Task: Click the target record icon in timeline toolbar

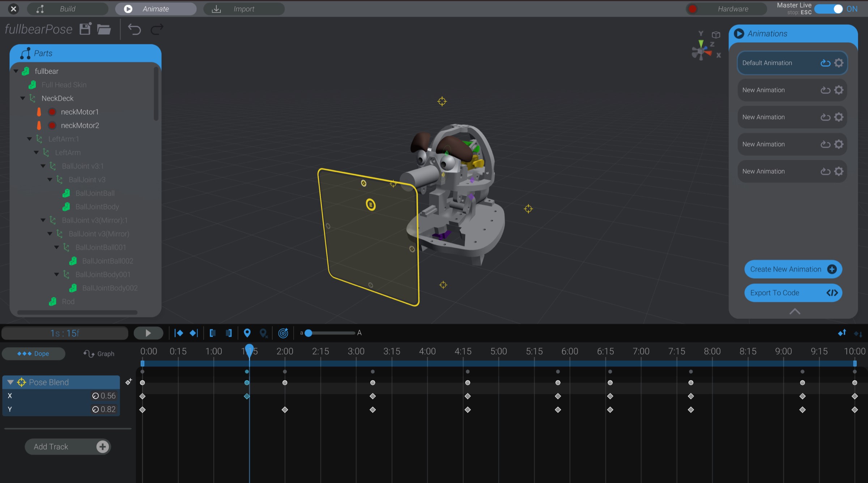Action: (283, 333)
